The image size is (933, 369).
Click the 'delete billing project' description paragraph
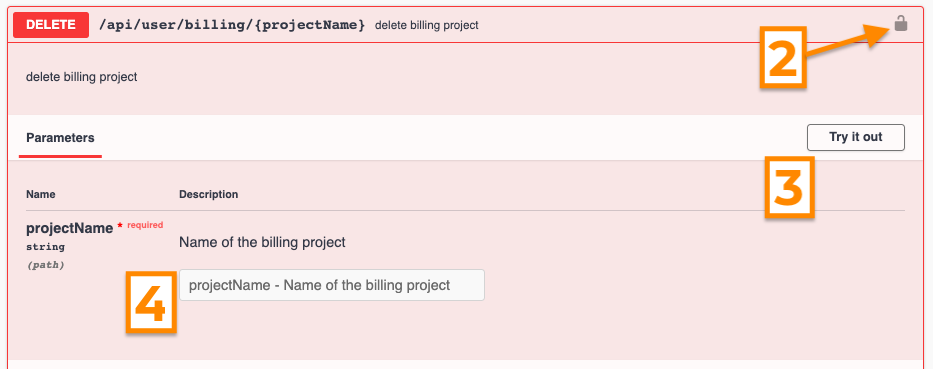point(82,77)
